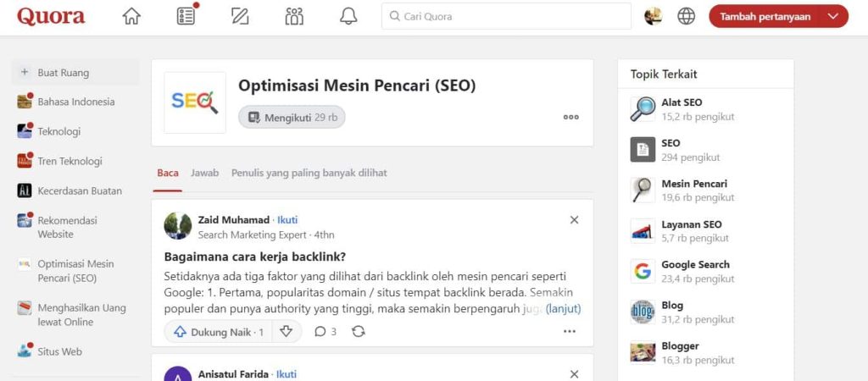Click the Tambah pertanyaan button
868x381 pixels.
pos(765,17)
